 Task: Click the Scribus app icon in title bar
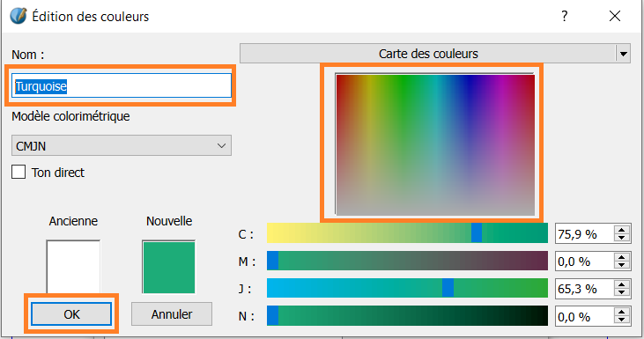click(19, 17)
